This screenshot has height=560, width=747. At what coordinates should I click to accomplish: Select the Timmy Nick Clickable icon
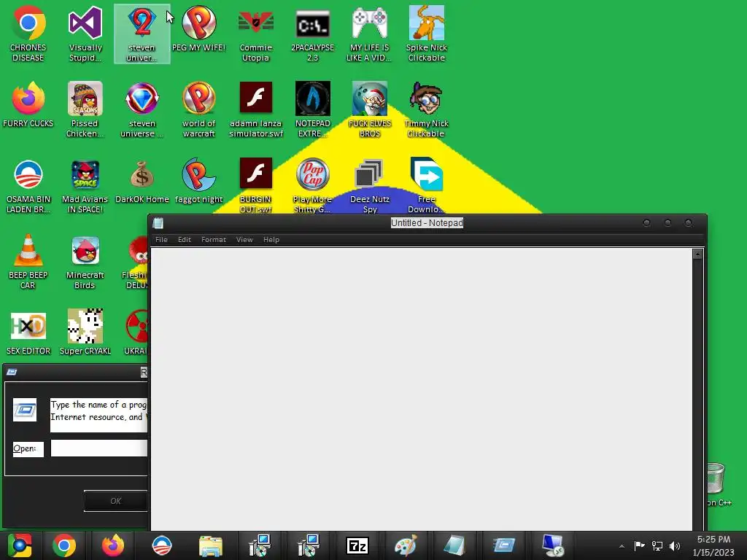click(426, 110)
